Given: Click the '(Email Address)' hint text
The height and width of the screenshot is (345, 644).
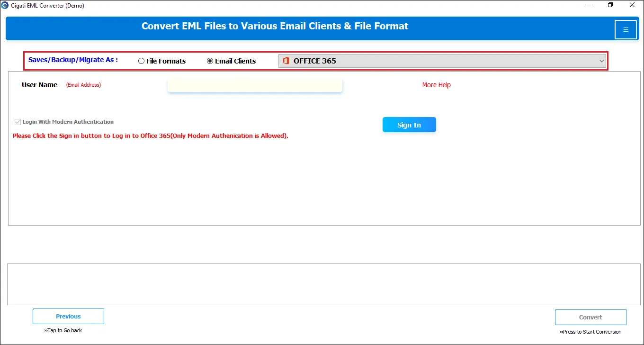Looking at the screenshot, I should click(x=83, y=85).
